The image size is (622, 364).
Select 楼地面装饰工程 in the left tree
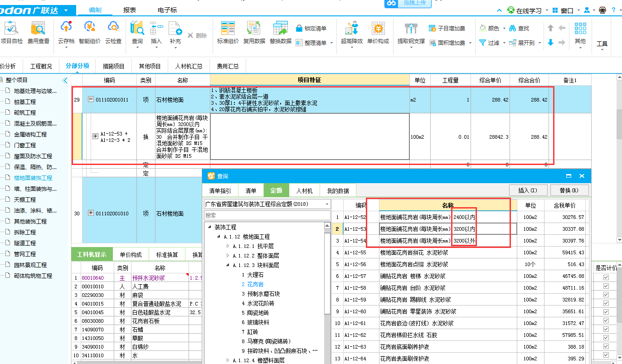click(x=33, y=178)
